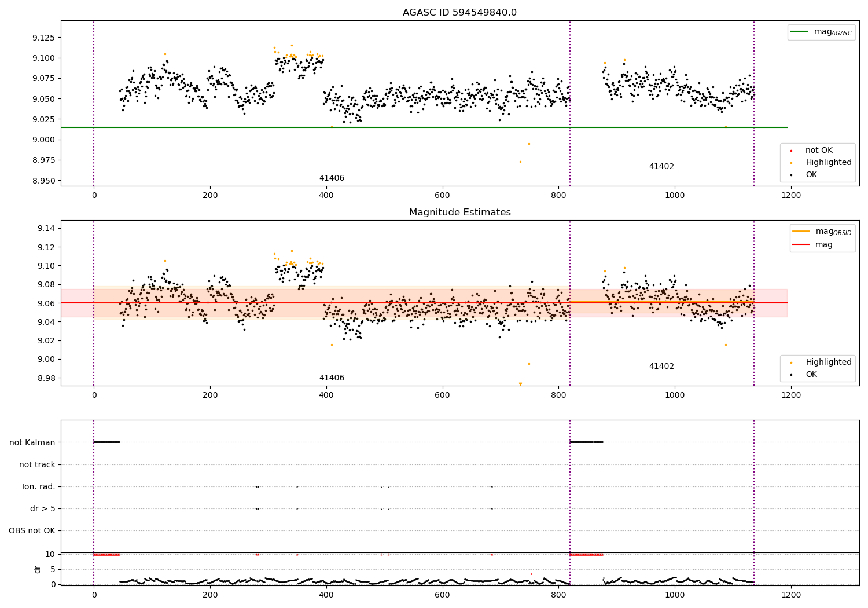
Task: Click the 41406 label in the top plot
Action: pos(332,178)
